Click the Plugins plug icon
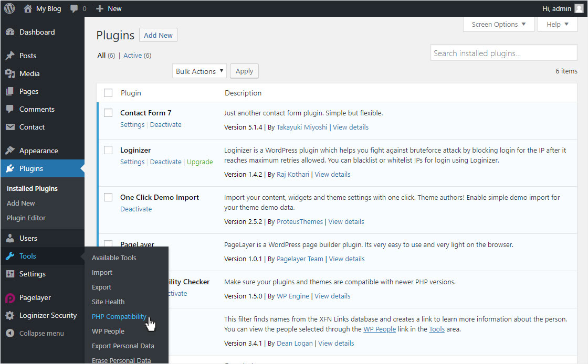The image size is (588, 364). click(x=10, y=168)
